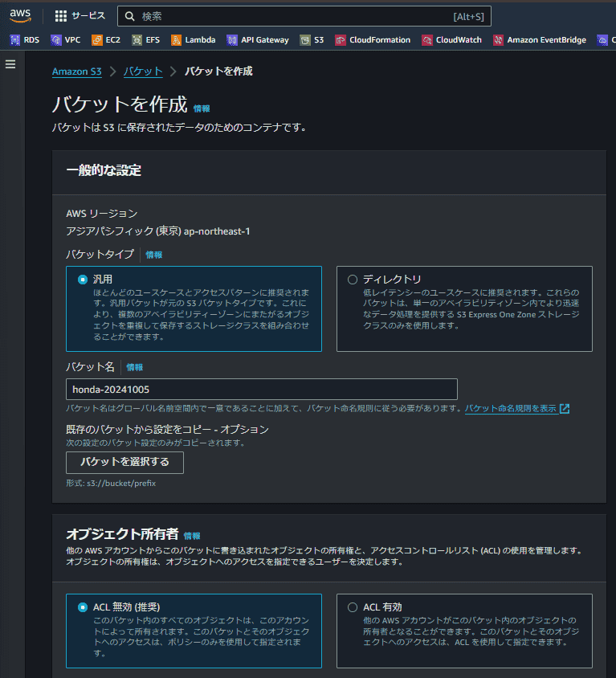Select the 汎用 bucket type
Viewport: 616px width, 678px height.
click(194, 308)
